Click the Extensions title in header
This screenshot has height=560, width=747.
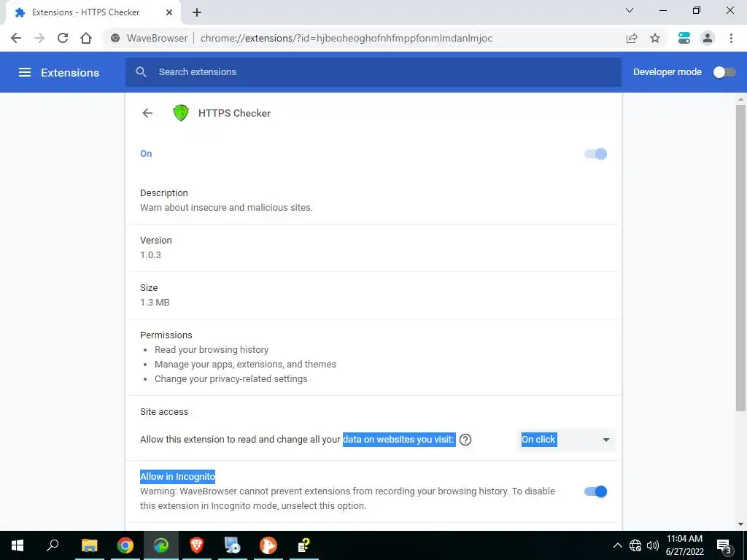pos(70,72)
